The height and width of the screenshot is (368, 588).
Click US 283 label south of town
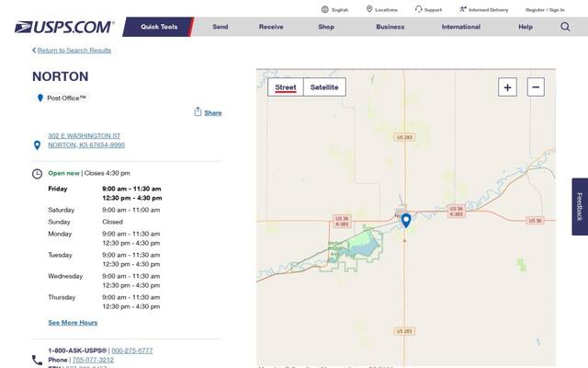click(x=404, y=331)
